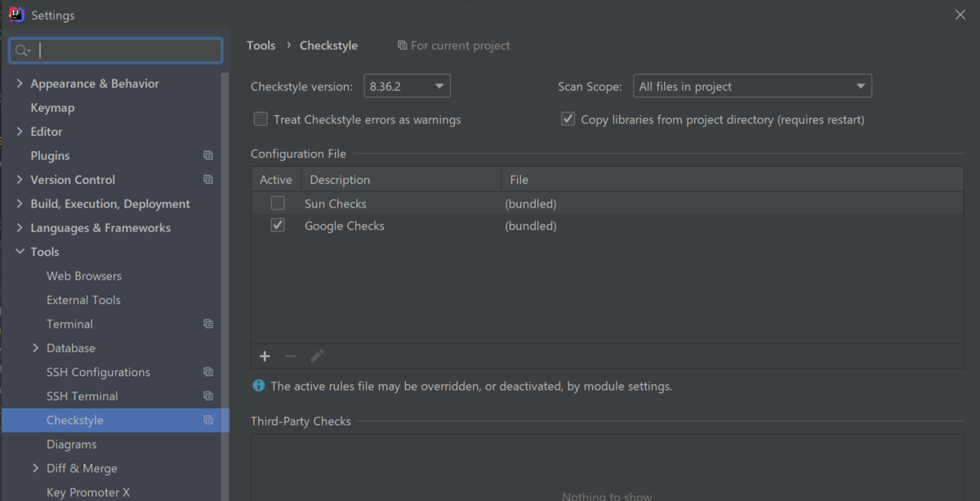Screen dimensions: 980x501
Task: Activate the Sun Checks checkbox
Action: point(278,204)
